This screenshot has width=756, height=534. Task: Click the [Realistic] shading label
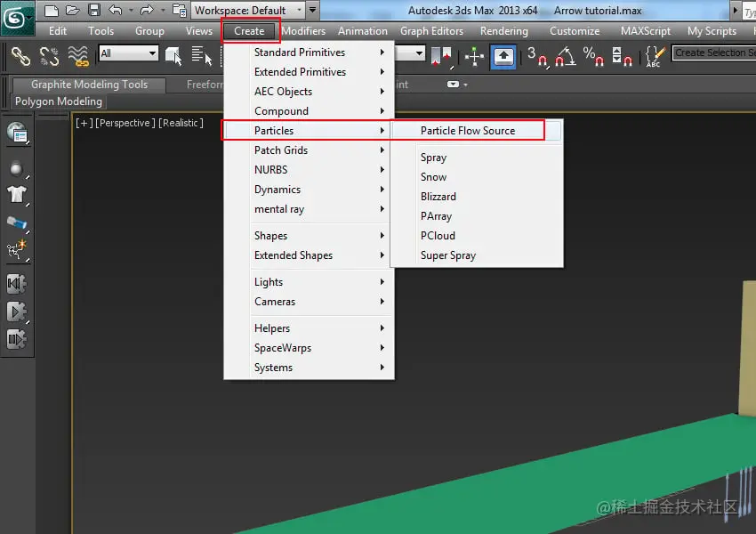coord(181,123)
